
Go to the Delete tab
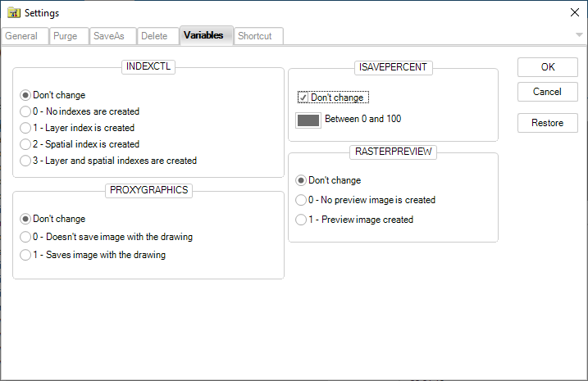pos(154,36)
